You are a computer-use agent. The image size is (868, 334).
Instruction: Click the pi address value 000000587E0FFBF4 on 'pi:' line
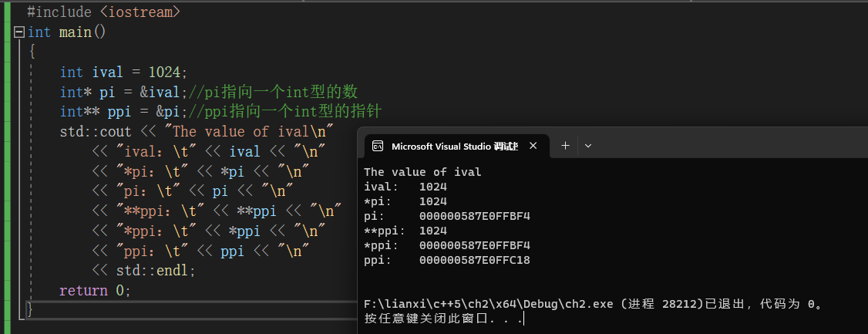point(474,216)
